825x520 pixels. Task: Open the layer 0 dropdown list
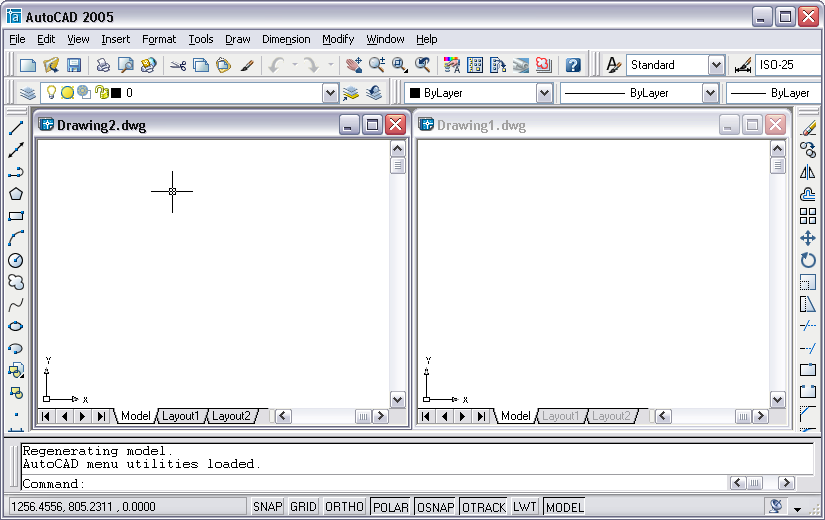[x=330, y=93]
